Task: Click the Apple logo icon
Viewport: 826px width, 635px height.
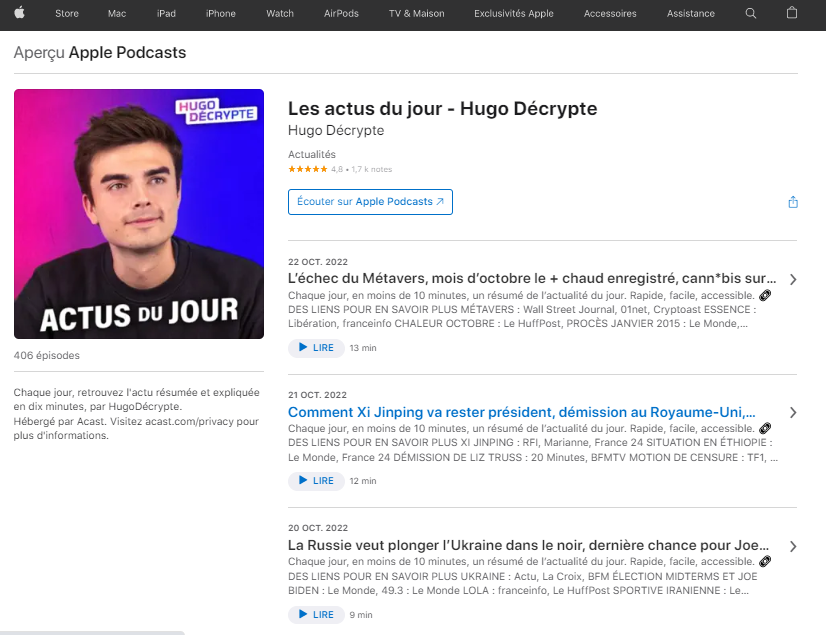Action: pyautogui.click(x=19, y=13)
